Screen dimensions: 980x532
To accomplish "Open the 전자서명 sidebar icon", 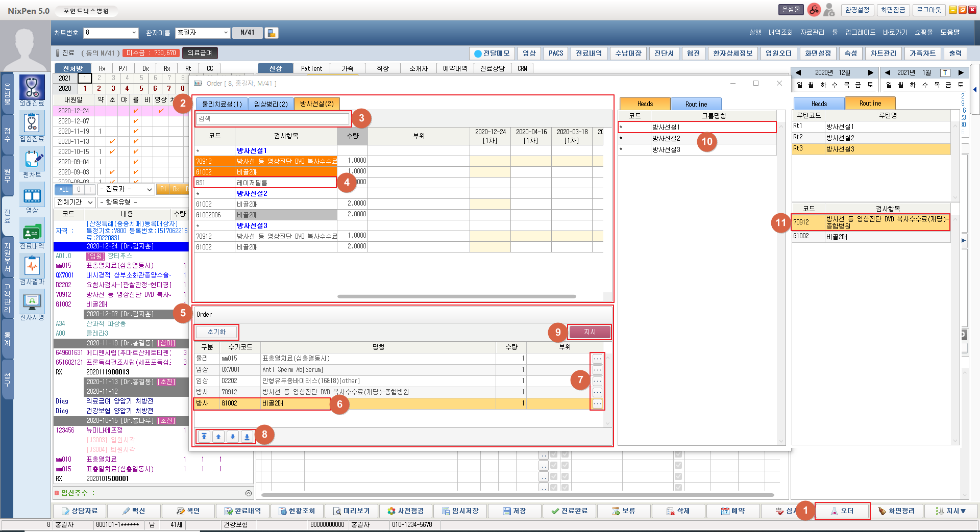I will point(32,302).
